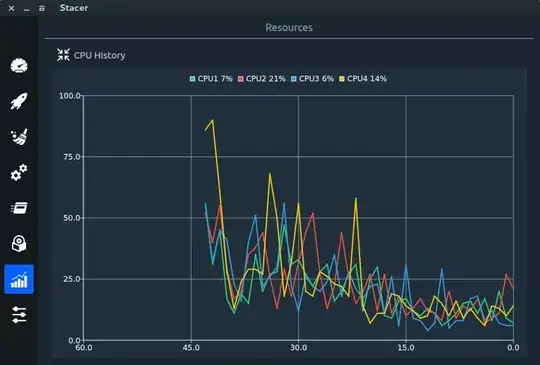Click the 30.0 x-axis label
The image size is (540, 365).
pos(299,347)
